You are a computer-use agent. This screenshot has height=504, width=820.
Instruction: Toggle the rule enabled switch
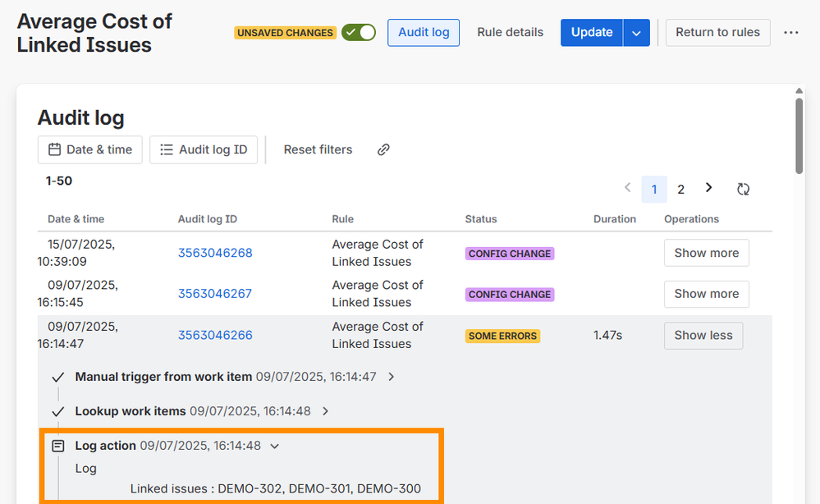[x=359, y=32]
